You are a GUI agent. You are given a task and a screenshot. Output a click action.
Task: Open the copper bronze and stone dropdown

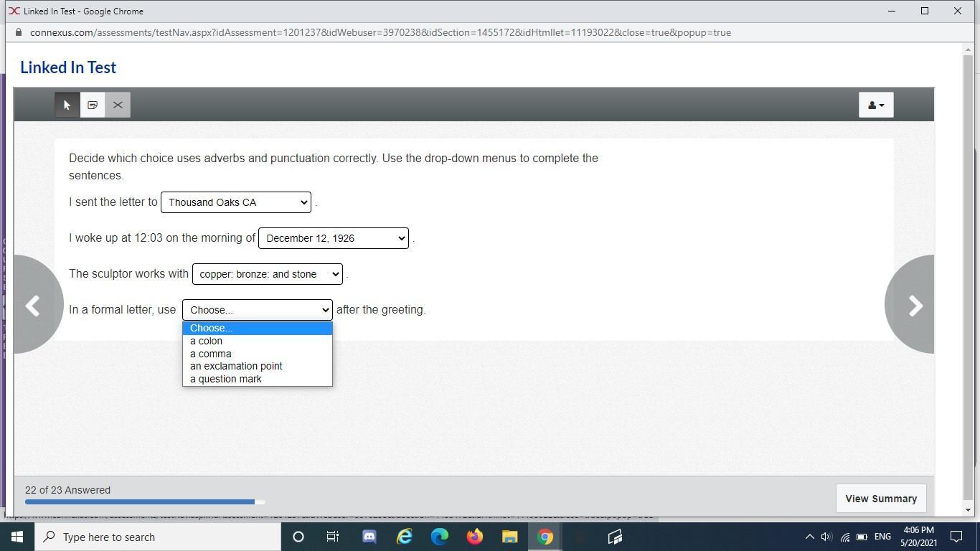point(268,274)
